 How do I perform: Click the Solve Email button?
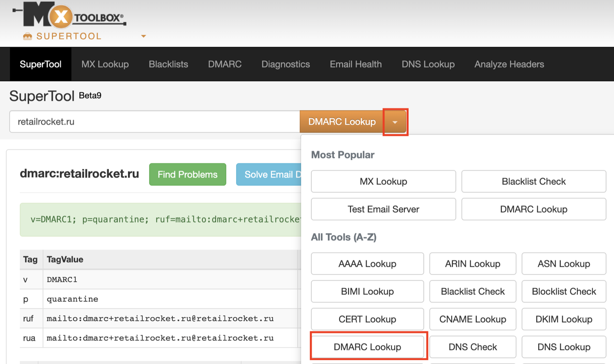[269, 175]
